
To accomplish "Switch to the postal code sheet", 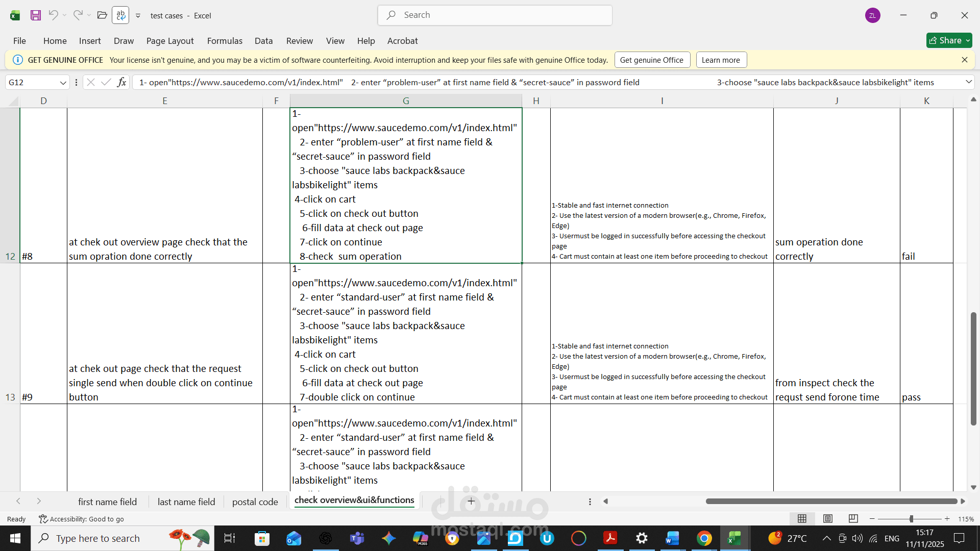I will click(255, 502).
